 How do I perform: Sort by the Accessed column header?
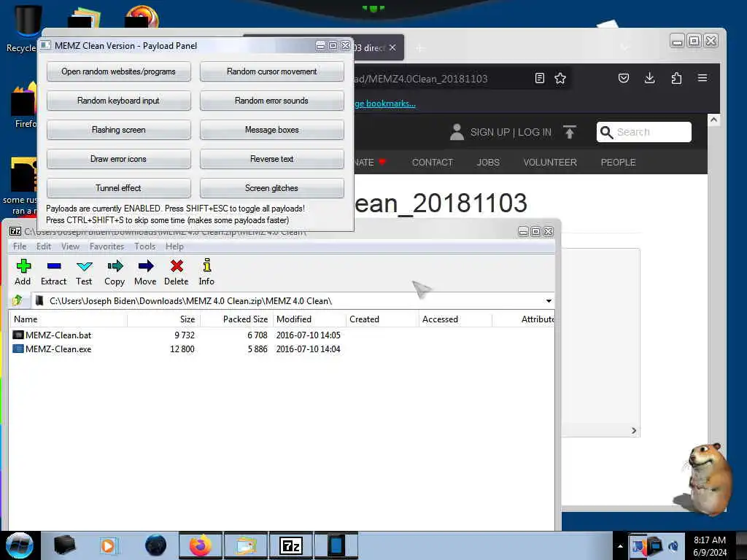click(455, 319)
